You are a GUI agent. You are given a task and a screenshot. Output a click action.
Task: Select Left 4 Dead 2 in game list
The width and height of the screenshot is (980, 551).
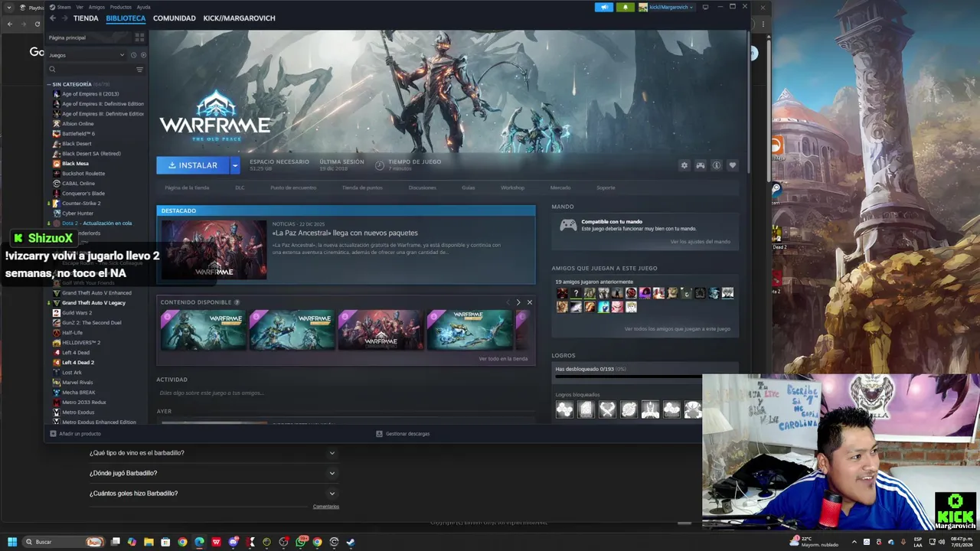coord(78,363)
